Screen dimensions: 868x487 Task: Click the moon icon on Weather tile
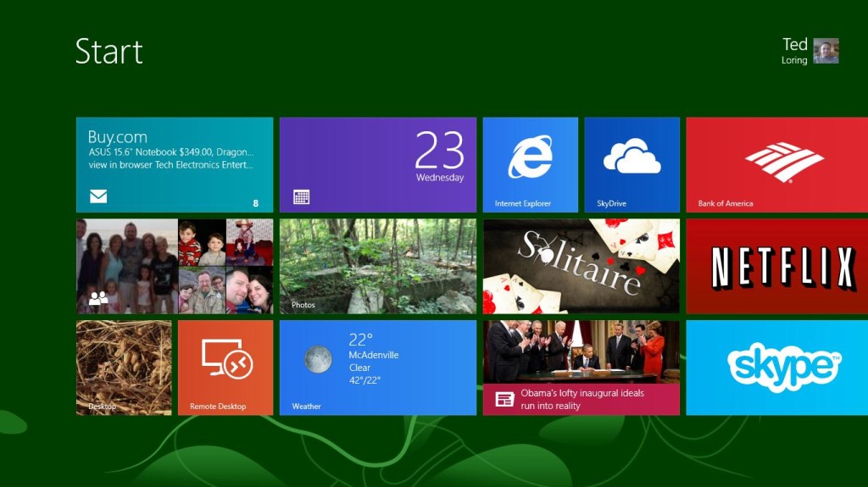click(x=319, y=359)
